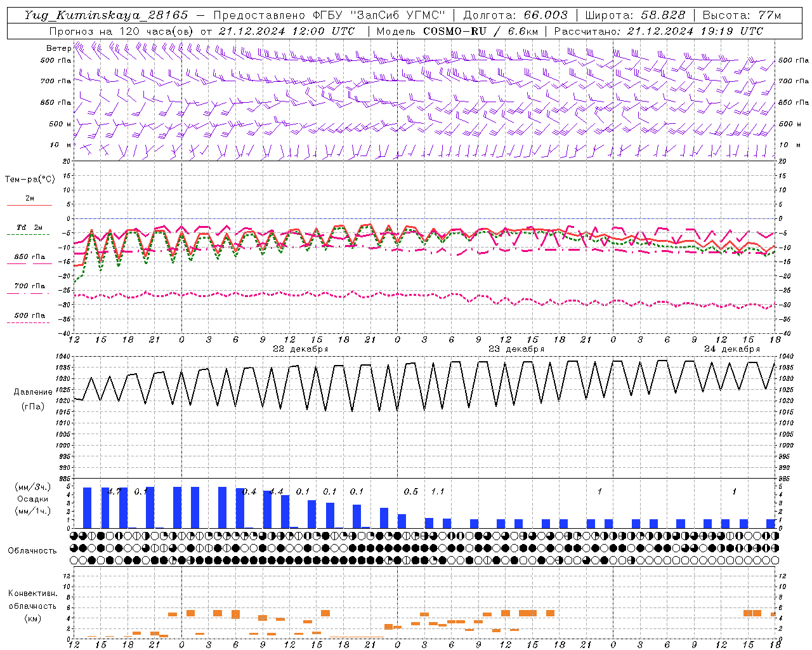812x650 pixels.
Task: Click the 'Модель COSMO-RU / 6.6км' text
Action: pyautogui.click(x=457, y=31)
